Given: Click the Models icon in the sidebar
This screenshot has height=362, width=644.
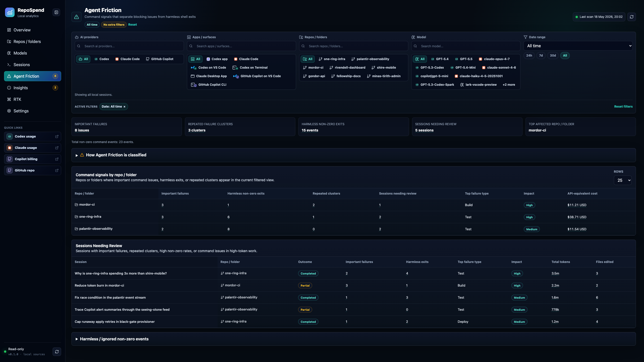Looking at the screenshot, I should (x=9, y=53).
